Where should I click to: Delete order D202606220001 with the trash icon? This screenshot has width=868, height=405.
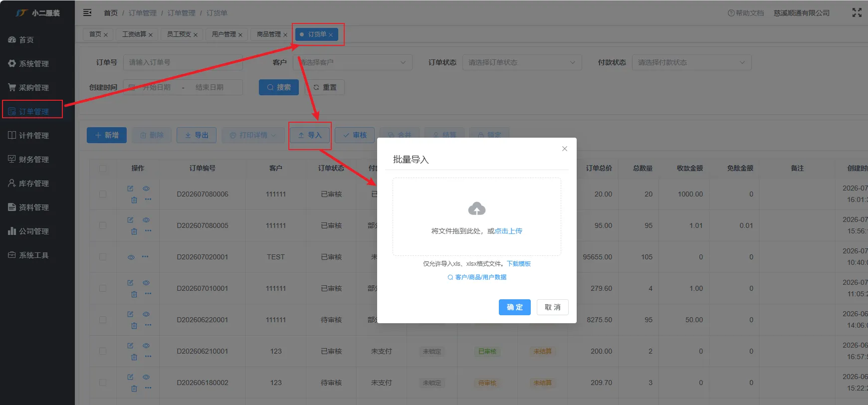[x=134, y=325]
